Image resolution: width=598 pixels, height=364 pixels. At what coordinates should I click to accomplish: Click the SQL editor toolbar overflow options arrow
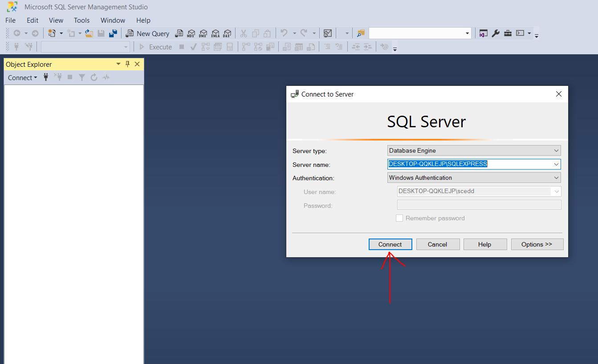[395, 49]
